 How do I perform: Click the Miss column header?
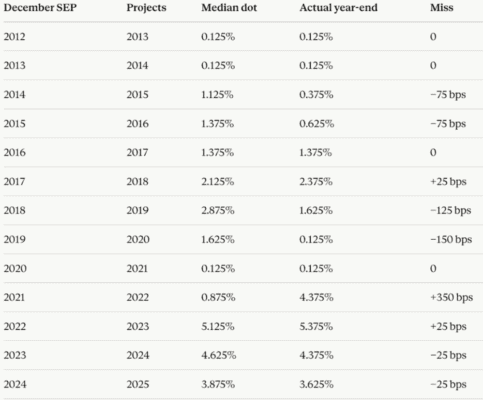[x=442, y=8]
